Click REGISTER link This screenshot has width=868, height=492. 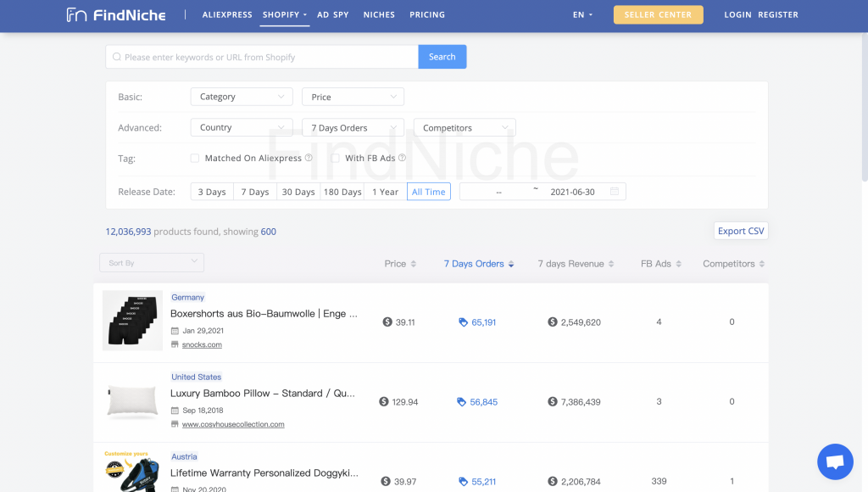click(778, 15)
